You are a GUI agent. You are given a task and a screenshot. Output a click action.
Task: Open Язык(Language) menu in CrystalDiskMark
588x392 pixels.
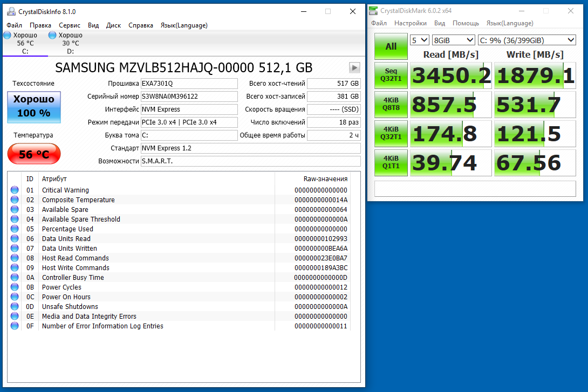click(x=510, y=23)
